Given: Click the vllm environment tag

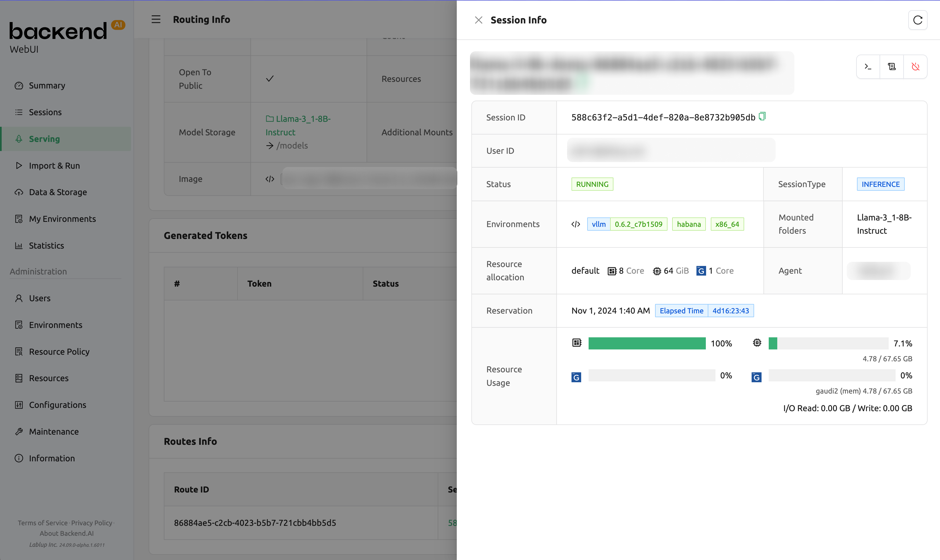Looking at the screenshot, I should 599,224.
